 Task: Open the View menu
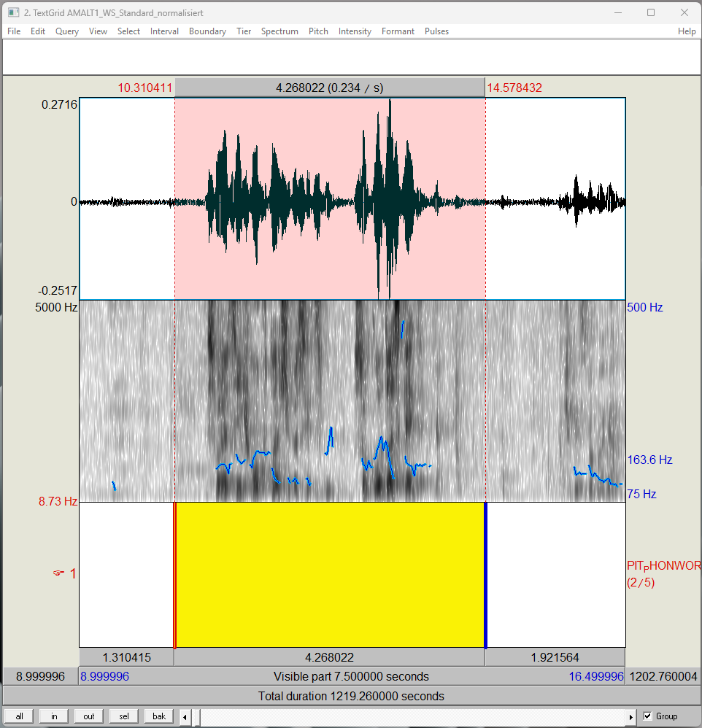point(98,31)
